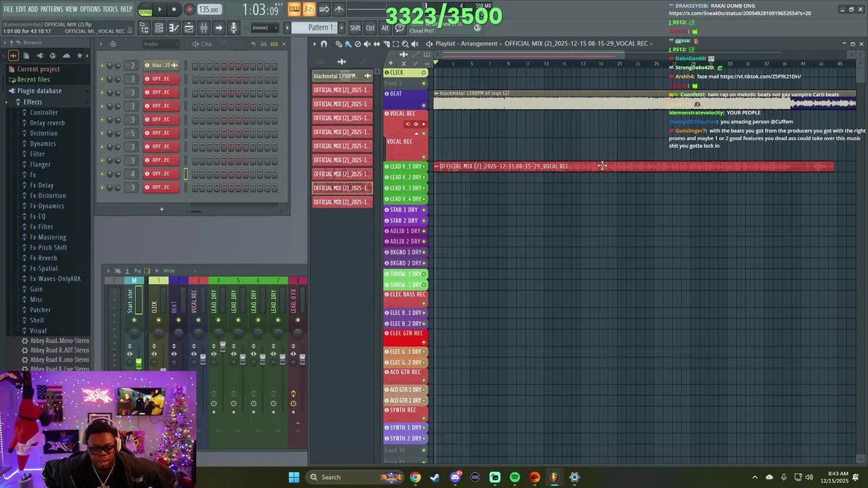Screen dimensions: 868x488
Task: Click the Windows Start button
Action: pos(294,477)
